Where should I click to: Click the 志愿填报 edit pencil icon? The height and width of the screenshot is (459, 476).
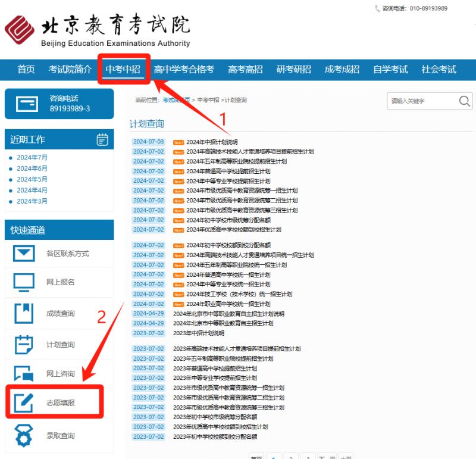click(24, 402)
